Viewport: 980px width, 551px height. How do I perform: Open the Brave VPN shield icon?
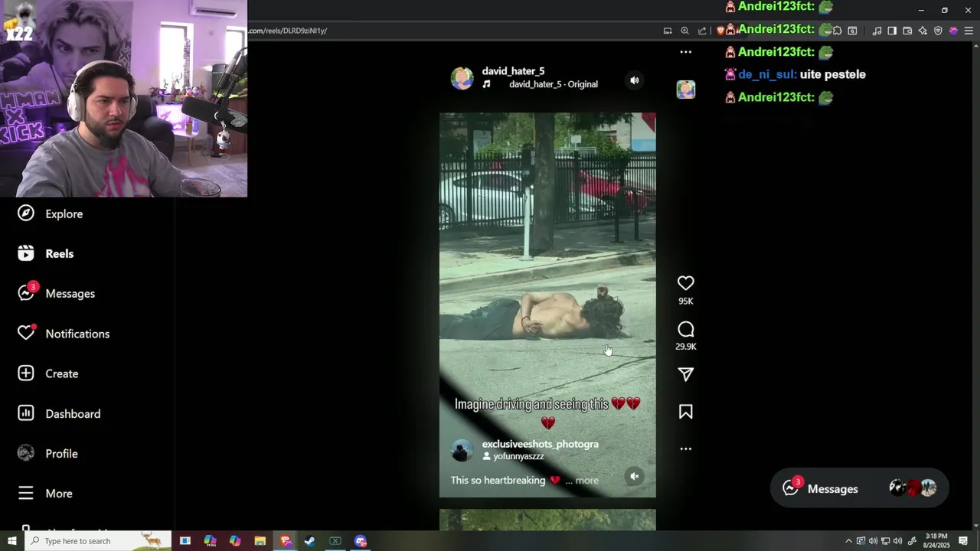[x=938, y=31]
